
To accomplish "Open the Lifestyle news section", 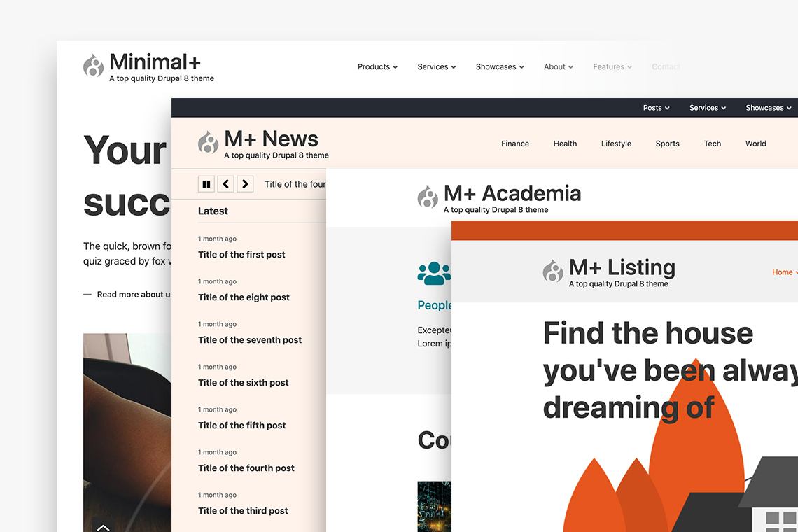I will tap(616, 143).
